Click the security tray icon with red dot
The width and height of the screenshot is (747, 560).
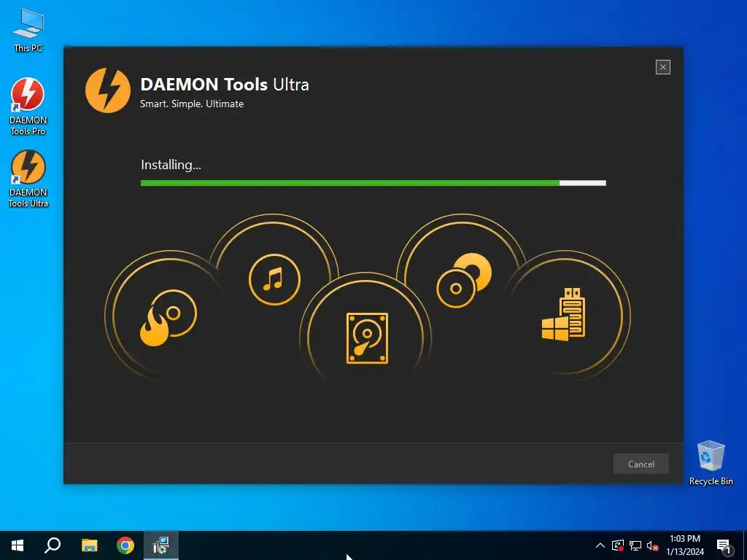617,545
